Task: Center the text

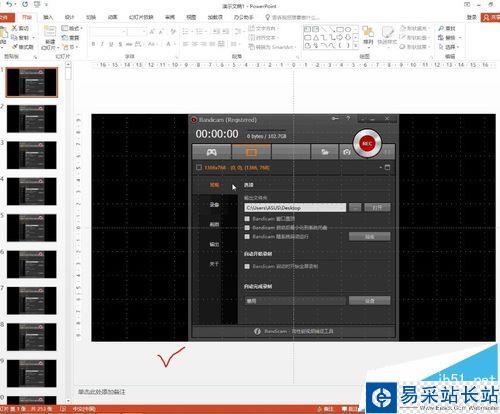Action: pyautogui.click(x=195, y=44)
